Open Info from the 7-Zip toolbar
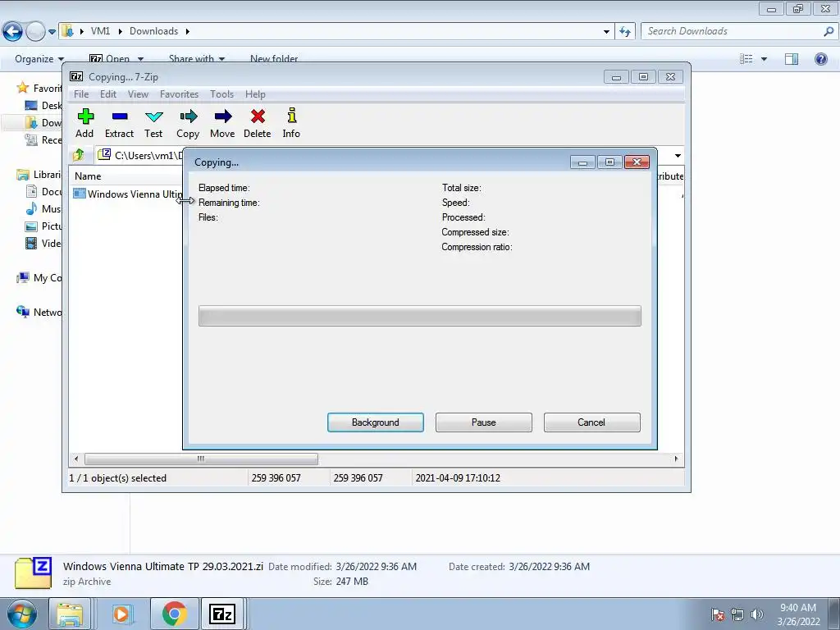Screen dimensions: 840x630 tap(291, 123)
